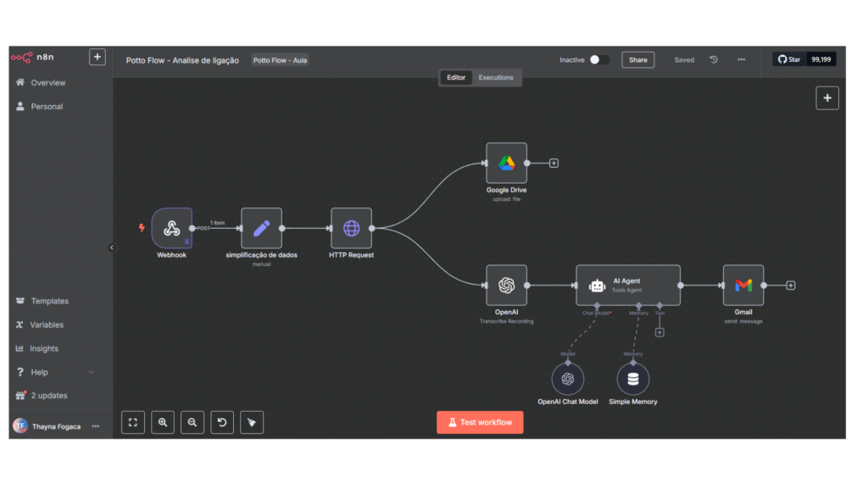Click the GitHub Star button
The width and height of the screenshot is (868, 488).
pos(789,59)
